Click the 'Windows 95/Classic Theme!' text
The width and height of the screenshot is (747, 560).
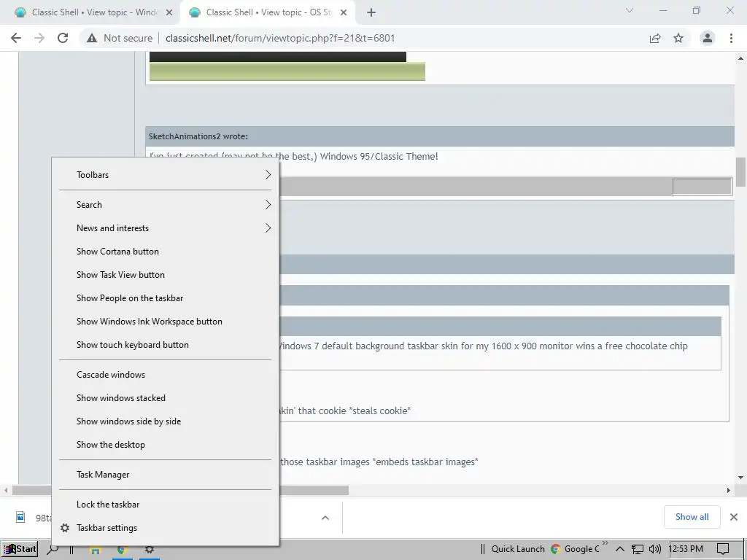tap(379, 156)
